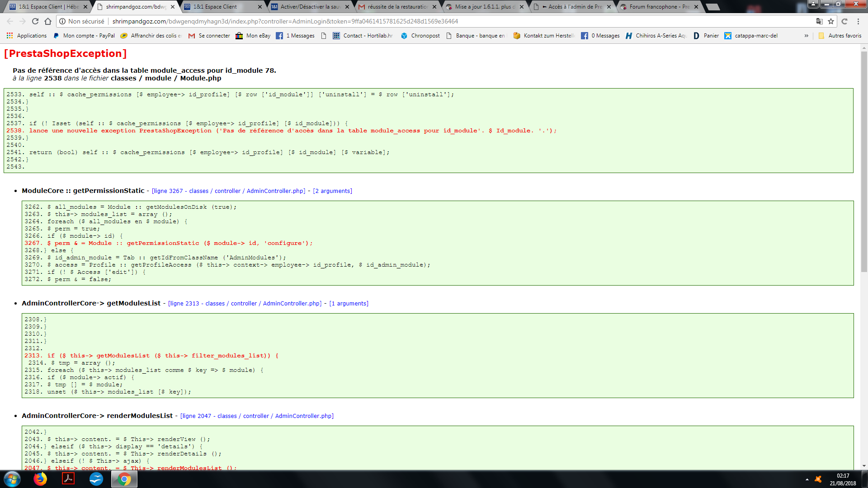Open Autres favoris folder
Screen dimensions: 868x488
[x=840, y=36]
